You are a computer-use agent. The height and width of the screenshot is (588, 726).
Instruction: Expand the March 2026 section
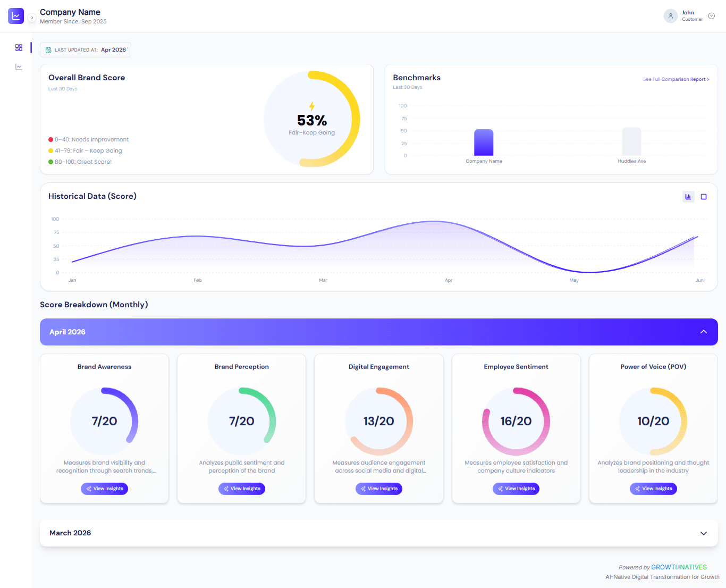(704, 533)
